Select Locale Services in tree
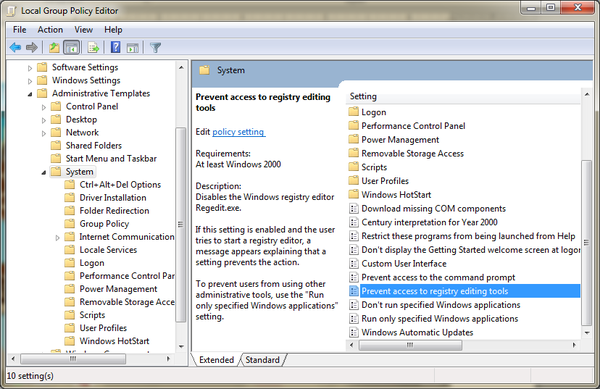The image size is (600, 389). coord(108,249)
